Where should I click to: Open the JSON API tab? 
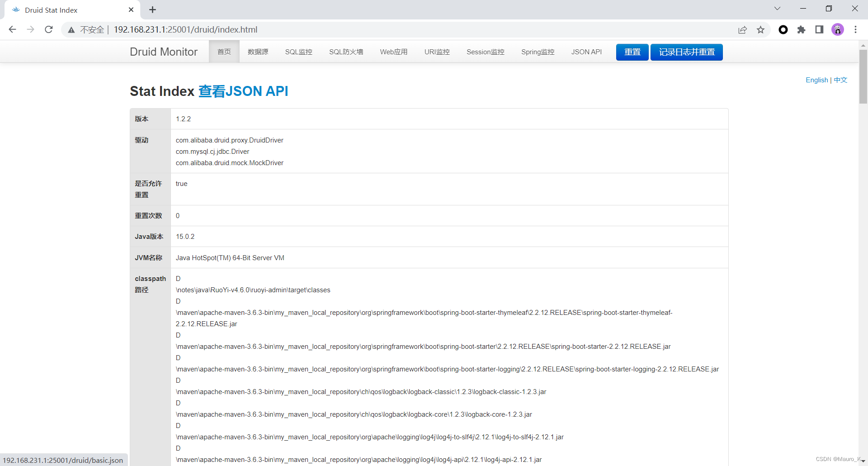coord(586,52)
